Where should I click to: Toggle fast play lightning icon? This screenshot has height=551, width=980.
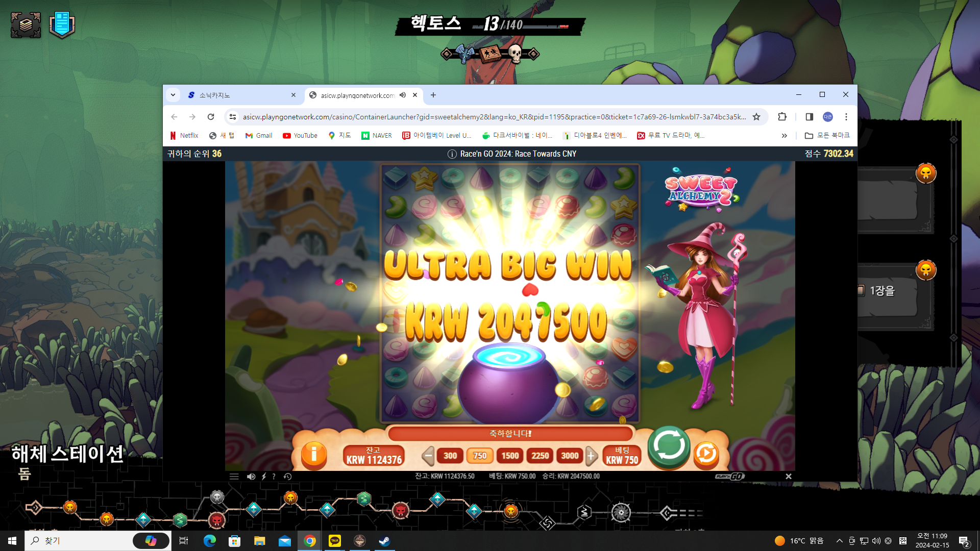click(x=264, y=477)
